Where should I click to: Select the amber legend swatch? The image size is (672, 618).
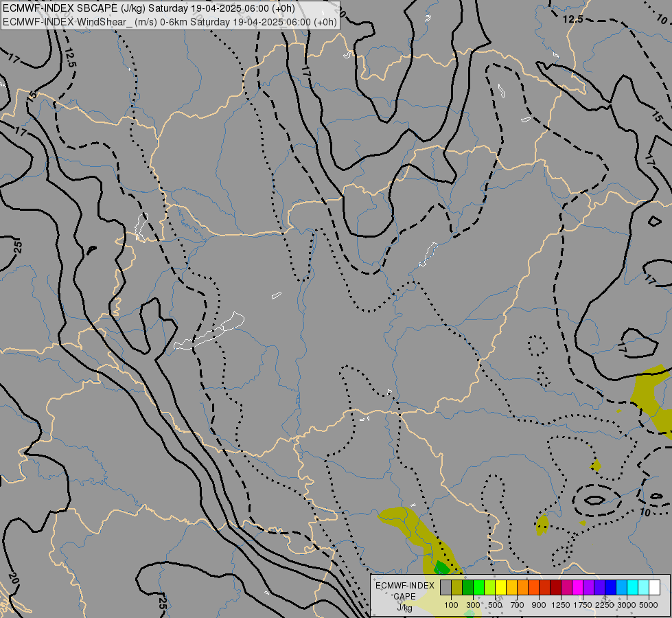512,587
